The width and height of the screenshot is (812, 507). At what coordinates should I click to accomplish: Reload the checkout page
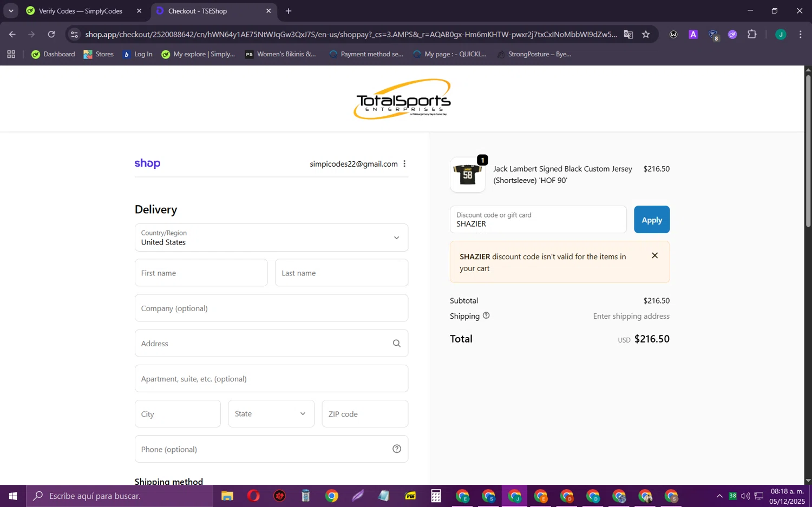tap(51, 34)
